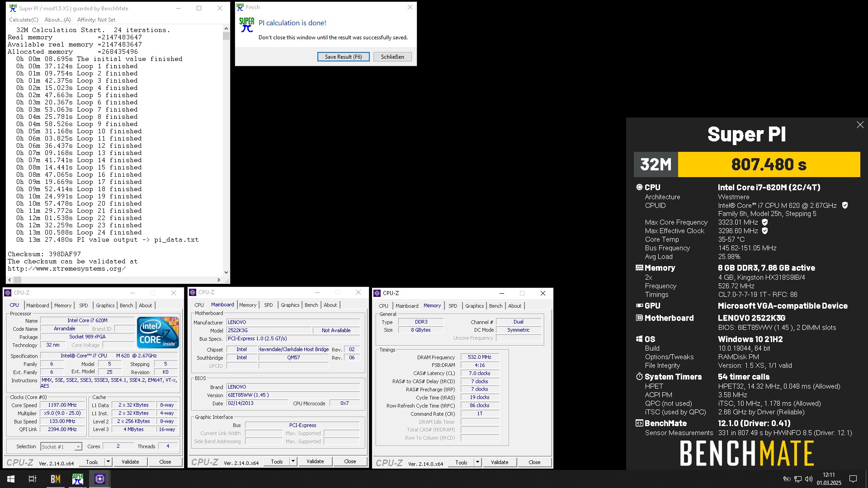868x488 pixels.
Task: Open CPU-Z taskbar icon
Action: pos(99,479)
